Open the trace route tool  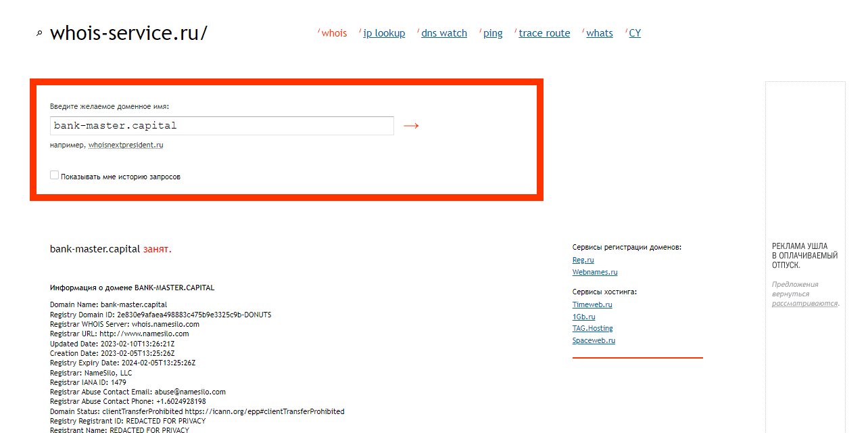[544, 33]
